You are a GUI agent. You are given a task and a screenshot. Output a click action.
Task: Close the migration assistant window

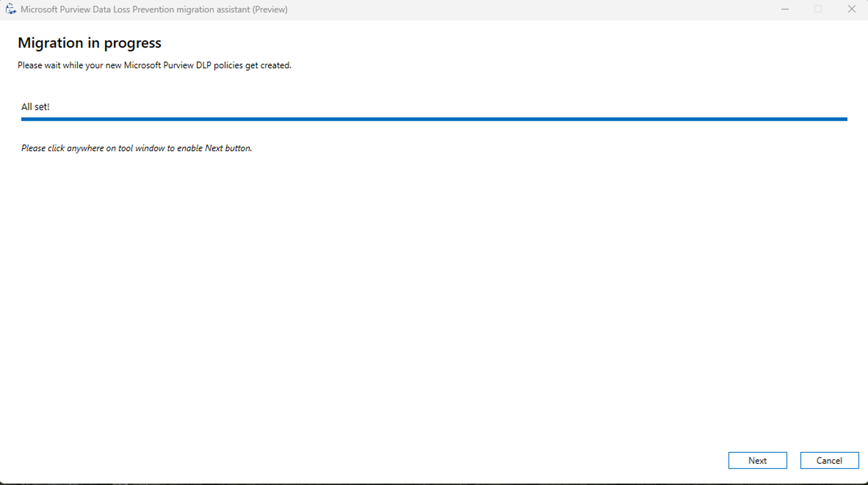click(852, 9)
